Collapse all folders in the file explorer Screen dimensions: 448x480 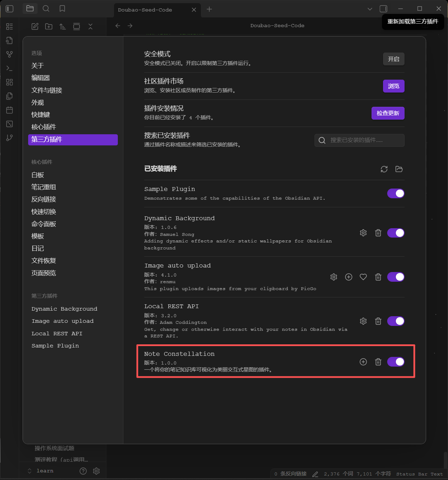90,26
